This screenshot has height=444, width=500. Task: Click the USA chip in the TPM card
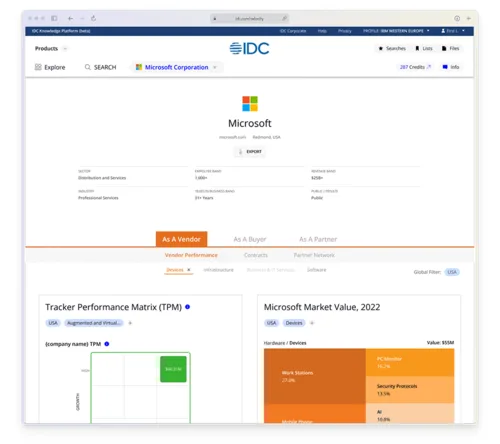click(x=53, y=323)
